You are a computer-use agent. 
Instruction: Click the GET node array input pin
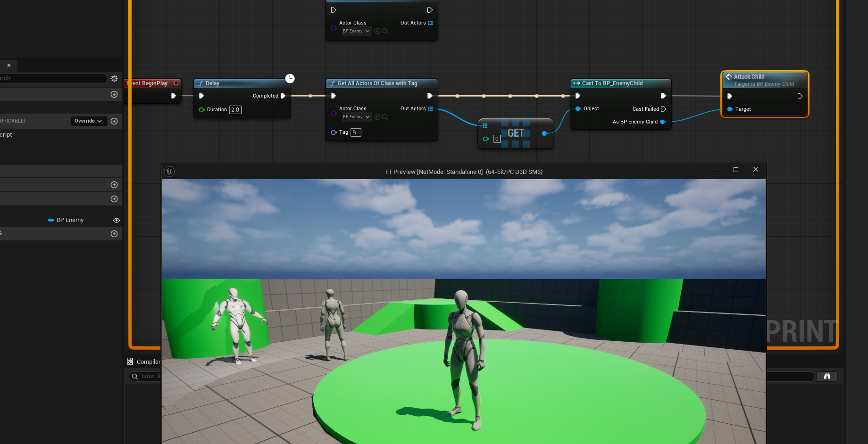[x=485, y=126]
